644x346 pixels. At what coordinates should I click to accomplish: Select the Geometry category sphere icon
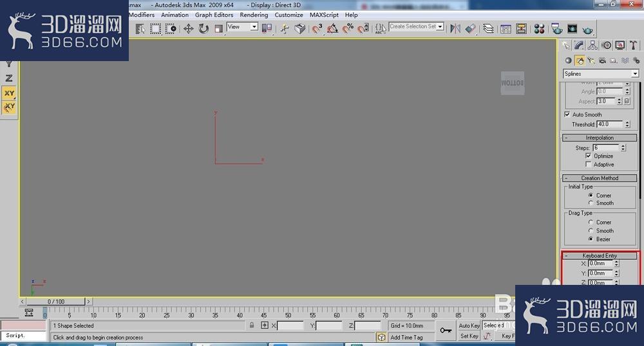569,60
